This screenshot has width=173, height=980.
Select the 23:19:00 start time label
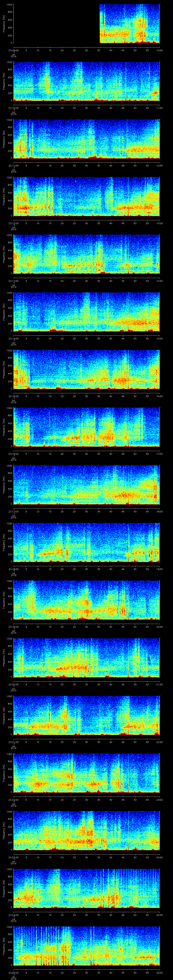pos(13,627)
